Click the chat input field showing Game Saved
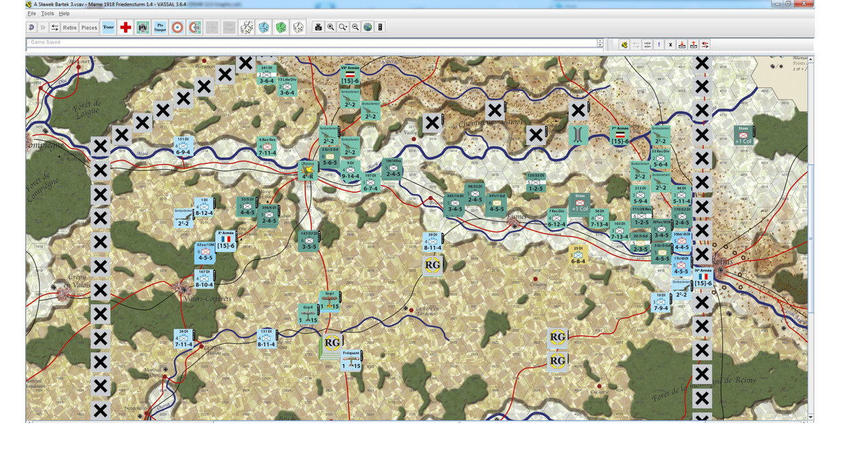The width and height of the screenshot is (868, 470). pos(311,42)
